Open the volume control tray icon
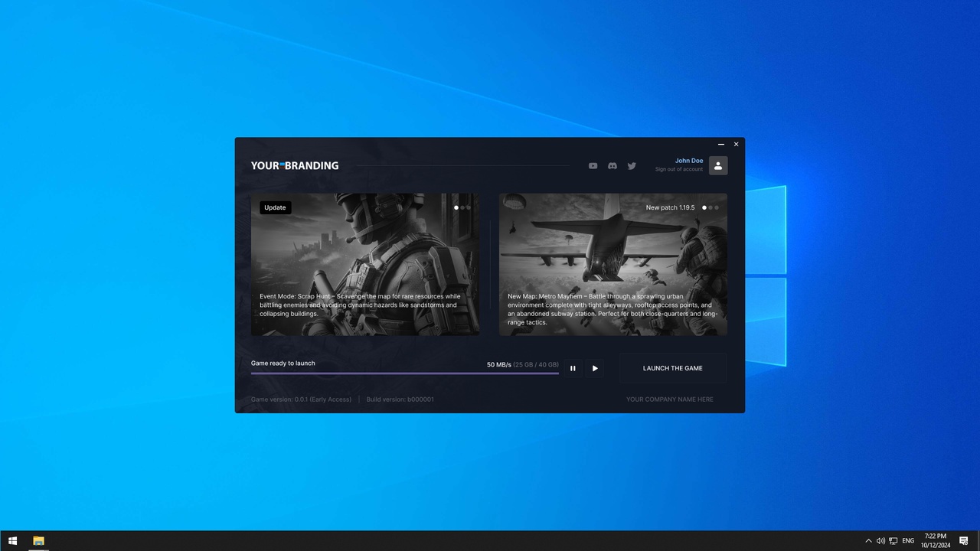This screenshot has width=980, height=551. (x=880, y=541)
